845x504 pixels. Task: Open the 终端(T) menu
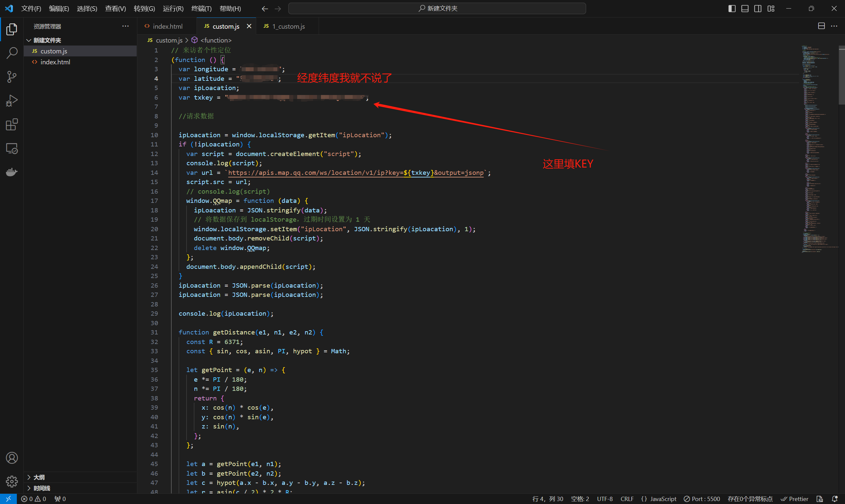(201, 9)
